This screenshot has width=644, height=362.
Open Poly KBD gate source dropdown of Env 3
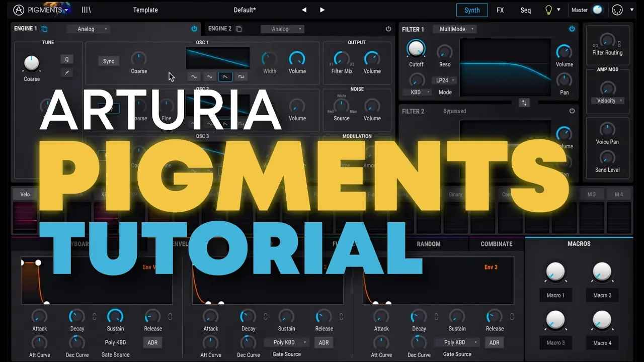click(457, 342)
